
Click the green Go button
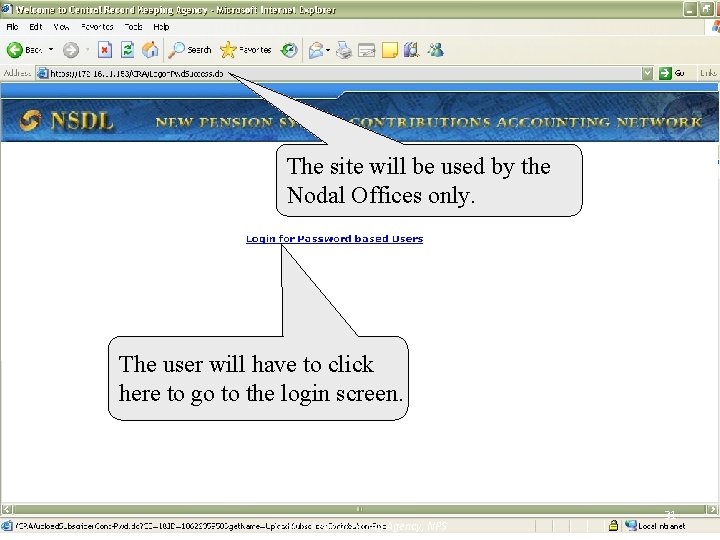pos(672,73)
